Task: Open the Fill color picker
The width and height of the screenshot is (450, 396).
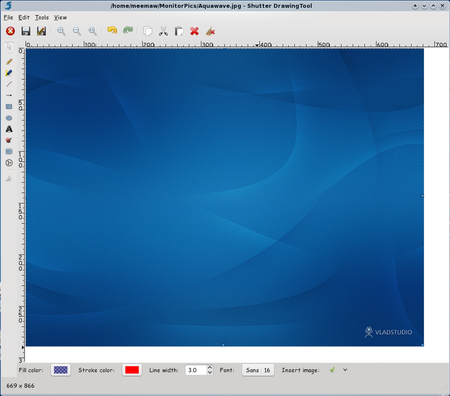Action: pyautogui.click(x=61, y=370)
